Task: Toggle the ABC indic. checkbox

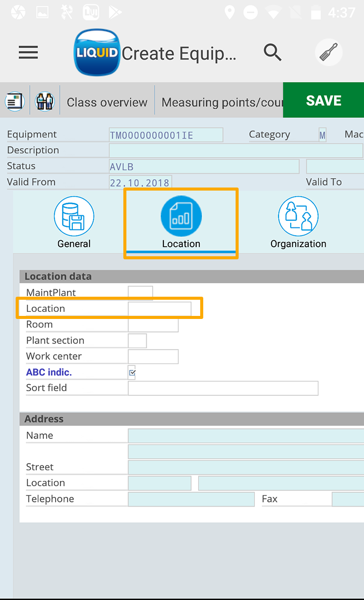Action: [x=132, y=373]
